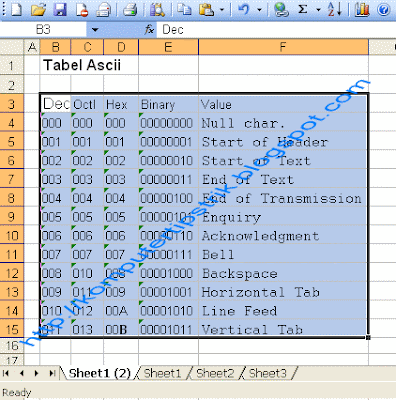Image resolution: width=396 pixels, height=400 pixels.
Task: Click the 'Start of Header' cell
Action: pos(283,142)
